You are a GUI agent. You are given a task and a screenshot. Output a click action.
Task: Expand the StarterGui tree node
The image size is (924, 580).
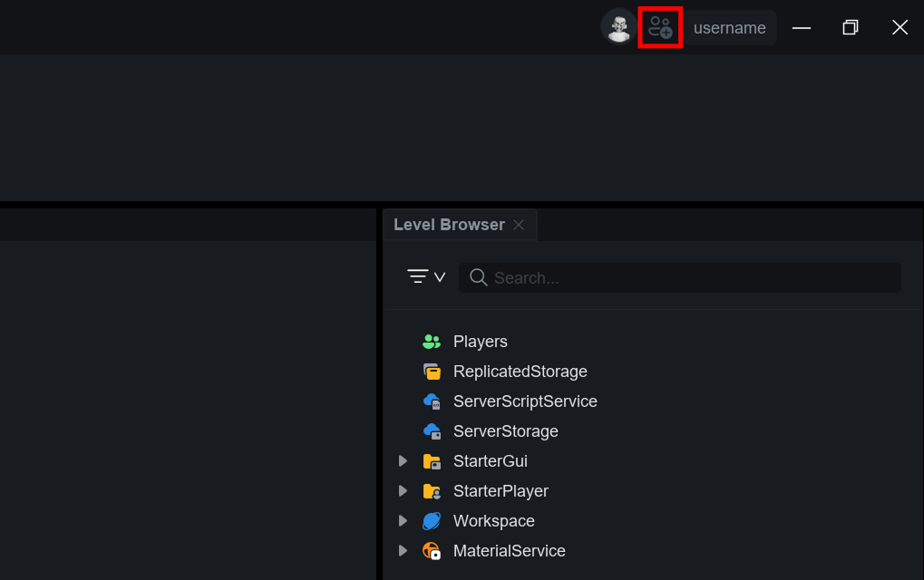point(404,461)
